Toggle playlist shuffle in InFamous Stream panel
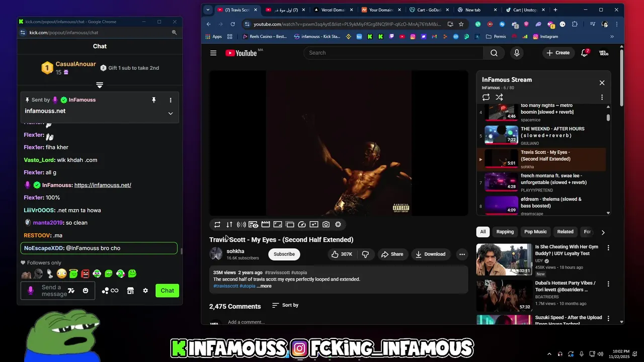644x362 pixels. 499,97
